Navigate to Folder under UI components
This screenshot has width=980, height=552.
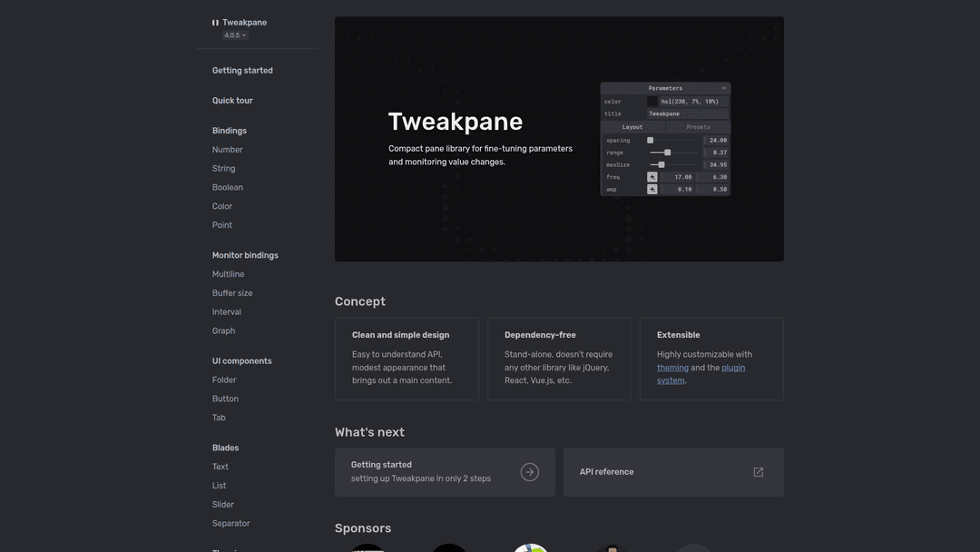coord(224,380)
